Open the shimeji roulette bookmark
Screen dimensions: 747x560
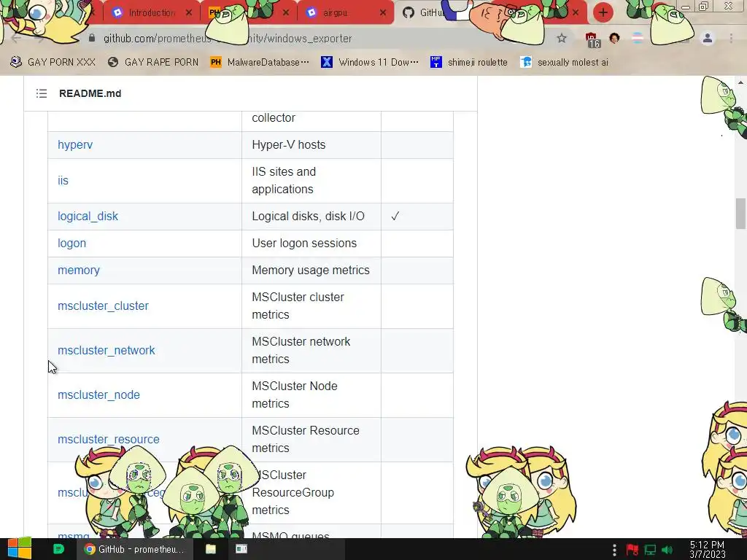click(x=469, y=63)
